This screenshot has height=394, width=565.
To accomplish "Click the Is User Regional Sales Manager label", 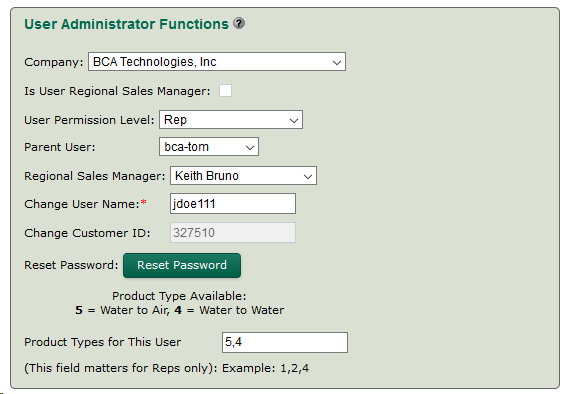I will click(117, 91).
